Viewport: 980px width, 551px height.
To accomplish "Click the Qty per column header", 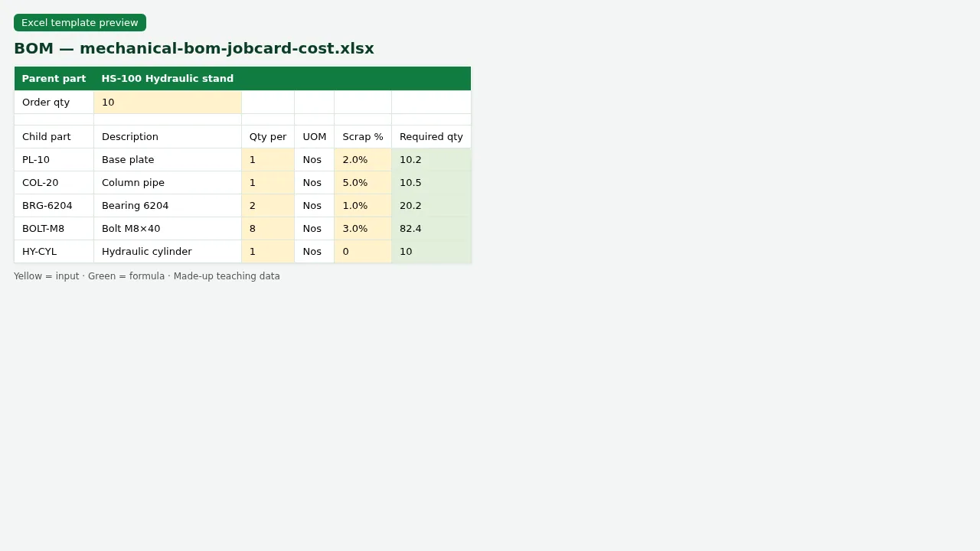I will (268, 137).
